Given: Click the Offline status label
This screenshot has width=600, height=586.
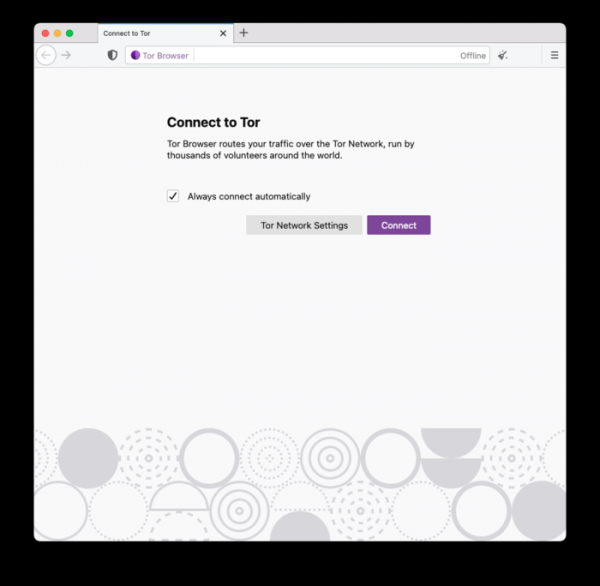Looking at the screenshot, I should pyautogui.click(x=473, y=56).
